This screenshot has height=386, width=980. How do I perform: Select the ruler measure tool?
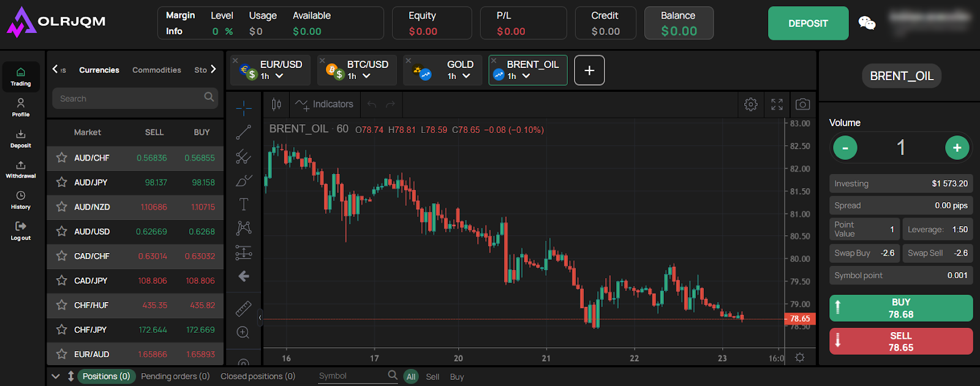(244, 308)
